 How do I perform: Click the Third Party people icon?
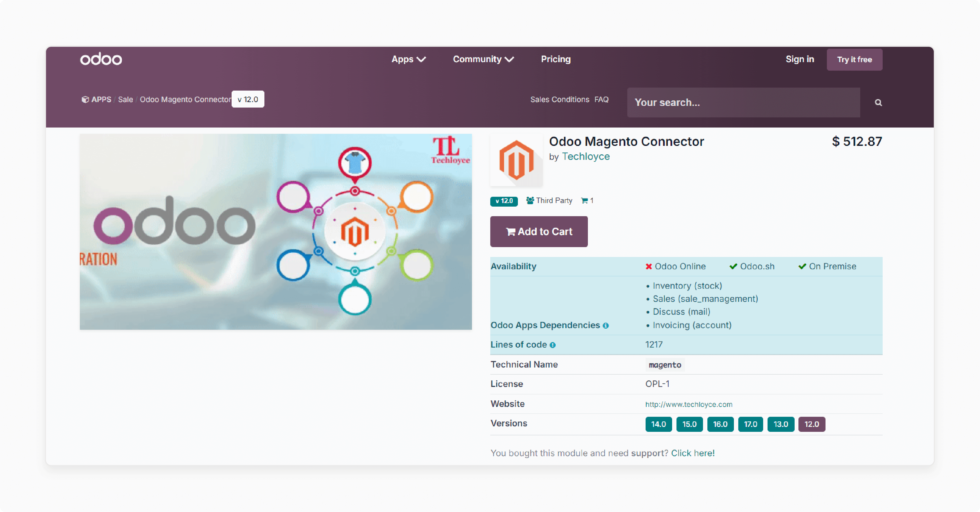coord(530,200)
